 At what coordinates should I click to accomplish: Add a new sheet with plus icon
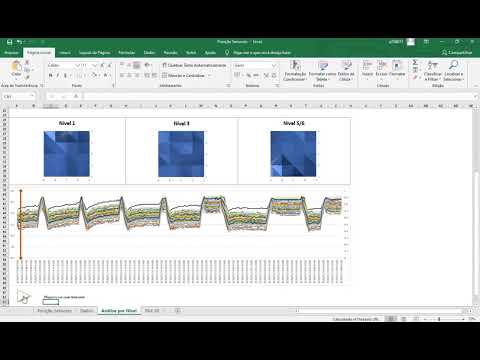[x=178, y=311]
